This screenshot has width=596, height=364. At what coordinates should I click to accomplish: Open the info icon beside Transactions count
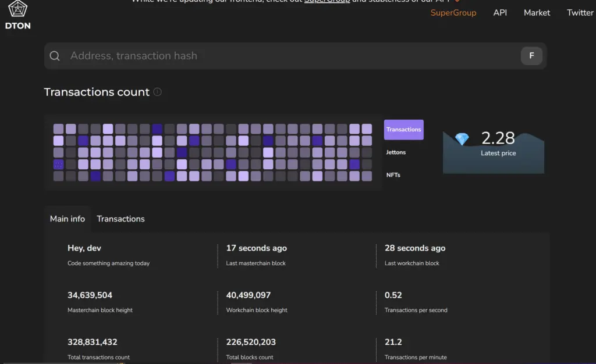click(x=157, y=92)
